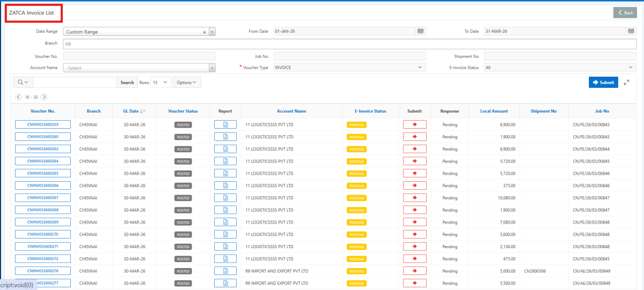
Task: Clear the Custom Range selection
Action: click(204, 32)
